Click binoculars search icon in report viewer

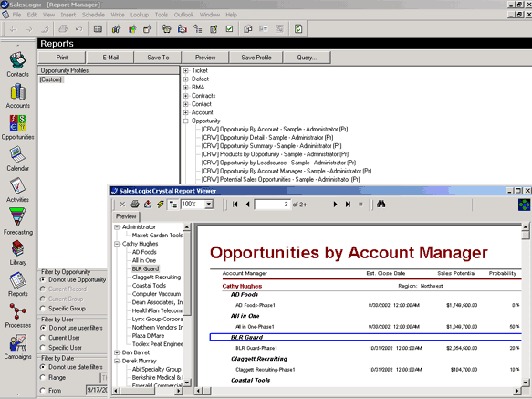[381, 205]
